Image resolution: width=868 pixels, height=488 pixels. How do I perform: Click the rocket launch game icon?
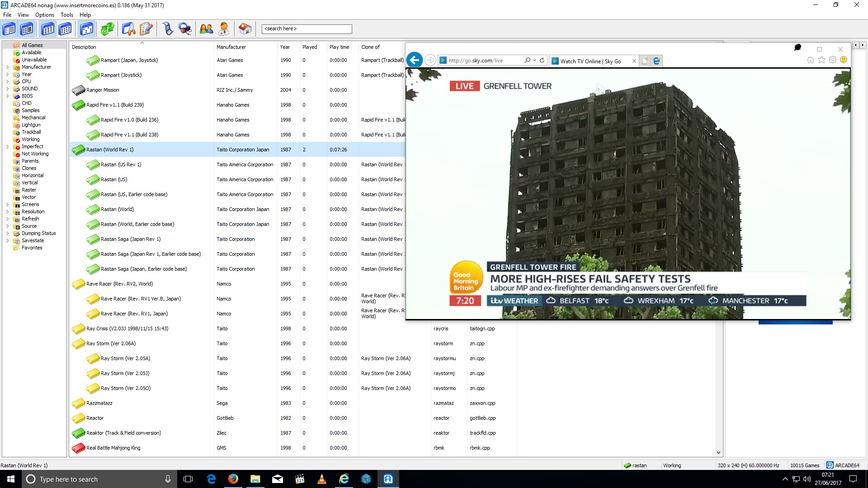coord(128,29)
